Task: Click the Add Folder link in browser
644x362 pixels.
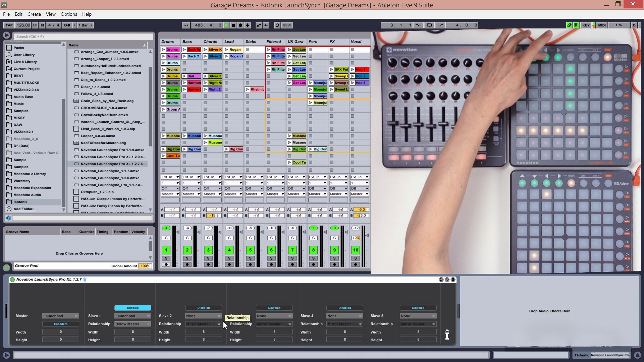Action: [x=24, y=209]
